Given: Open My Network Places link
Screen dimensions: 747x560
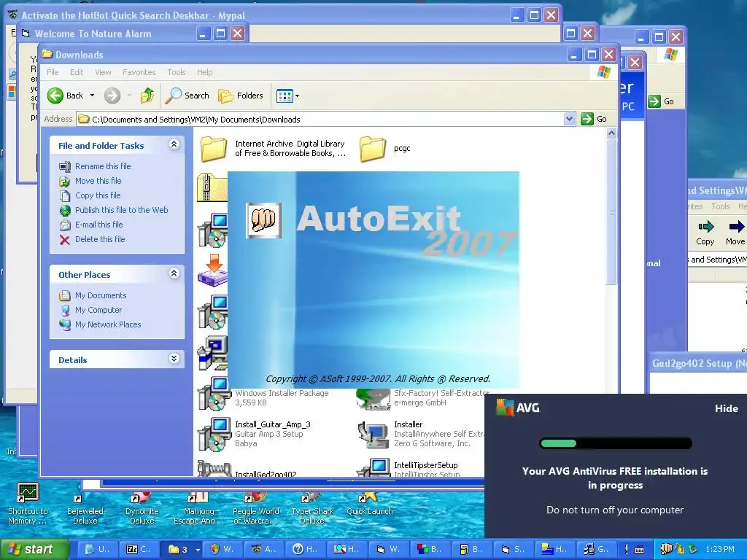Looking at the screenshot, I should [108, 324].
